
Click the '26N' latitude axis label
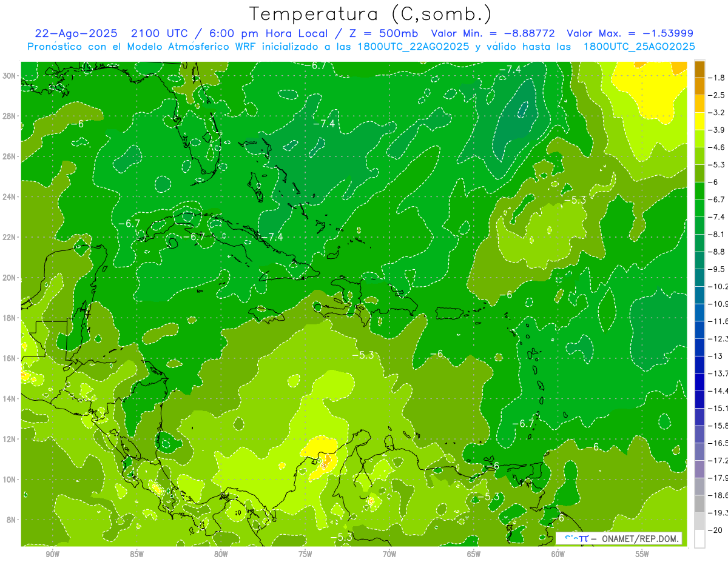pyautogui.click(x=10, y=156)
